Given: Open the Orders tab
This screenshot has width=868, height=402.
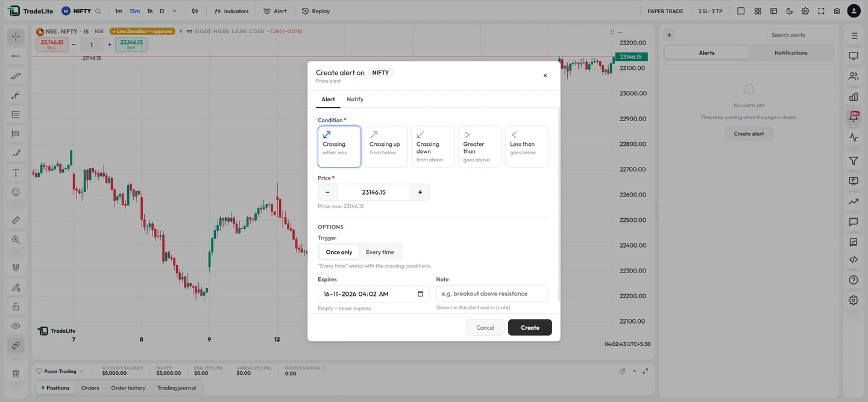Looking at the screenshot, I should pyautogui.click(x=90, y=388).
